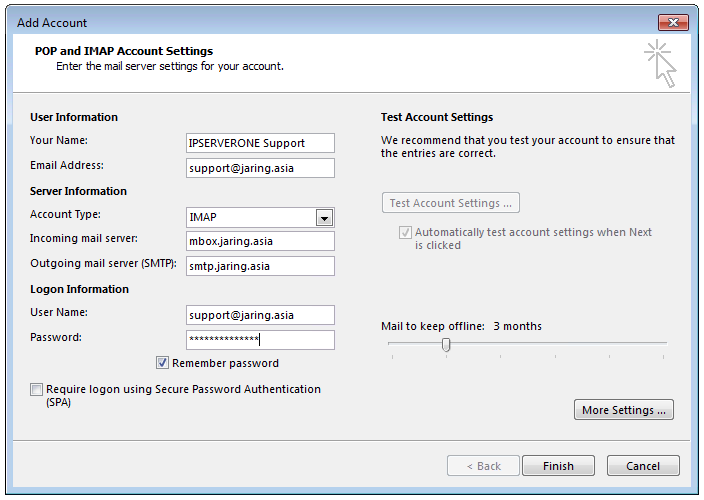
Task: Toggle the Remember password checkbox
Action: (x=162, y=363)
